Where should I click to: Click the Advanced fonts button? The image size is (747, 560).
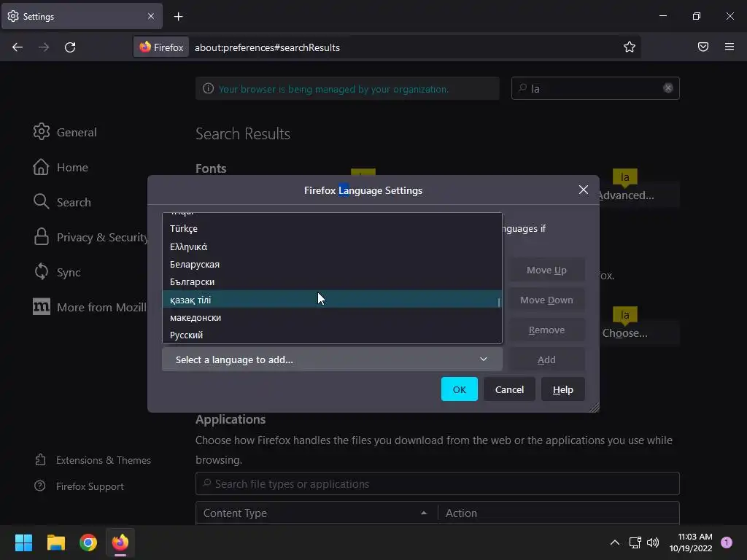(638, 195)
